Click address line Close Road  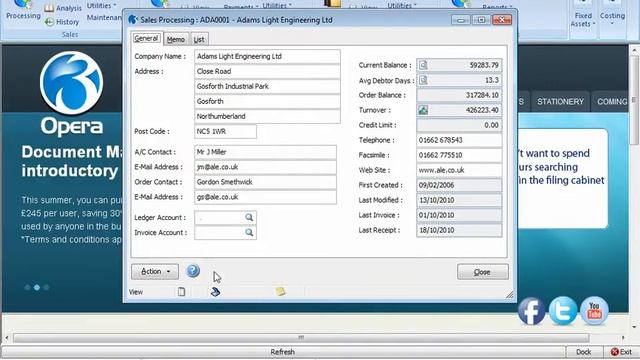[267, 71]
